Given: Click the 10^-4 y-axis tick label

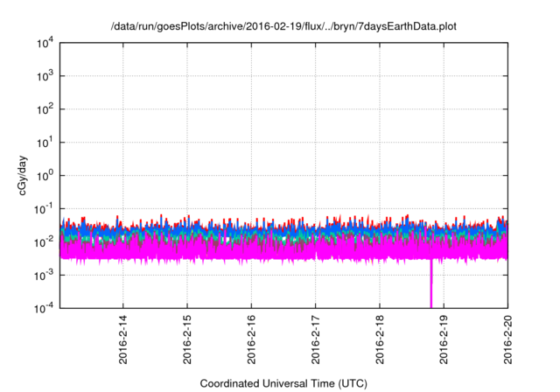Looking at the screenshot, I should point(44,308).
